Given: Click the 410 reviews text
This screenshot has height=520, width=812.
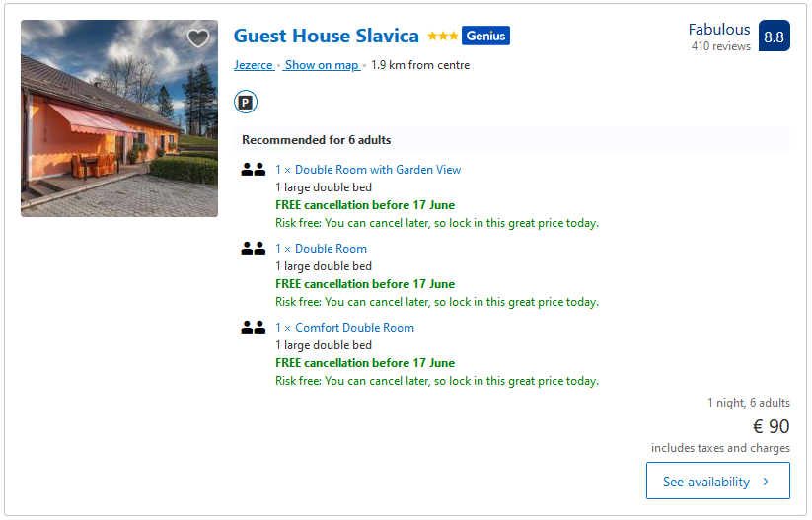Looking at the screenshot, I should tap(720, 46).
